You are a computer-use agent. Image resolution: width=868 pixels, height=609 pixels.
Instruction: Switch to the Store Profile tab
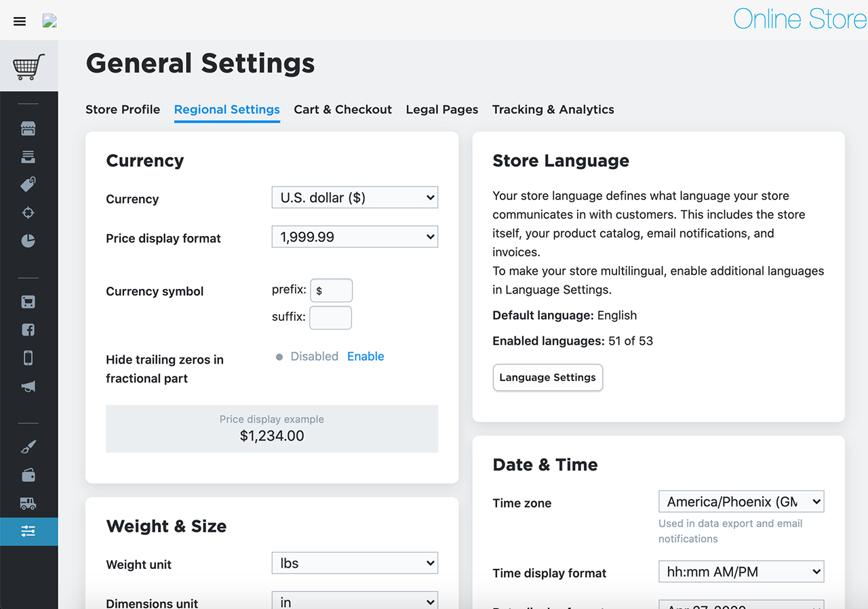click(x=123, y=109)
